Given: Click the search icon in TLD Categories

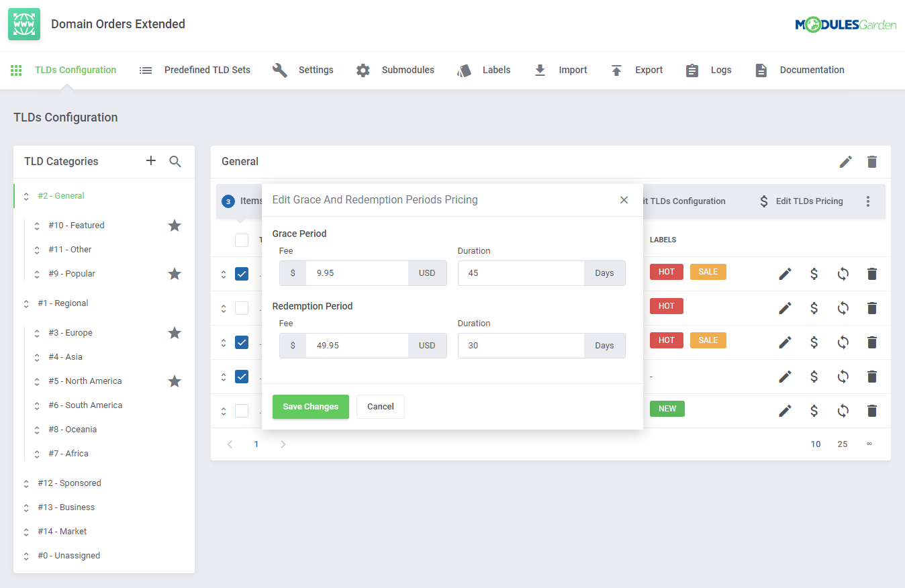Looking at the screenshot, I should click(x=175, y=161).
